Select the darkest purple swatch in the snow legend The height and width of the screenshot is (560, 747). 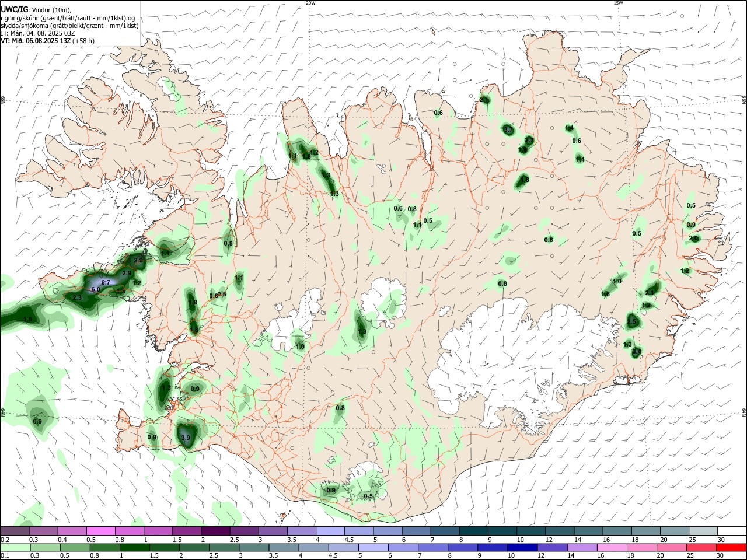[x=215, y=531]
